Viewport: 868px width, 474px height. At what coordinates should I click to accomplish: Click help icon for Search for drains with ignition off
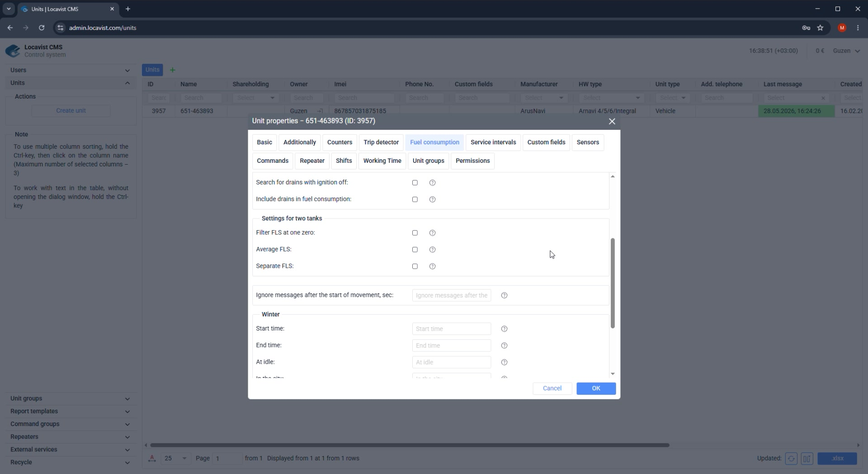pos(432,183)
